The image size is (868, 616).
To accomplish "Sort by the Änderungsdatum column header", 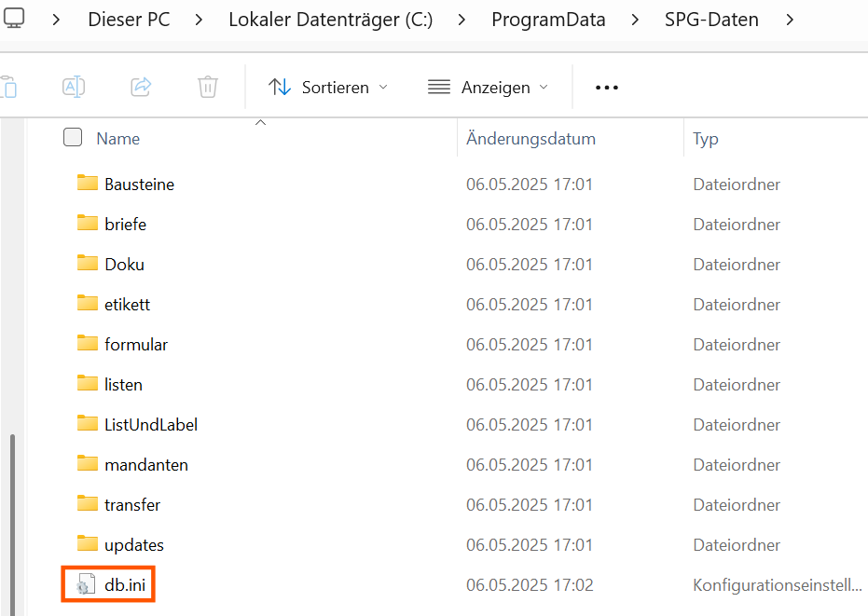I will point(530,138).
